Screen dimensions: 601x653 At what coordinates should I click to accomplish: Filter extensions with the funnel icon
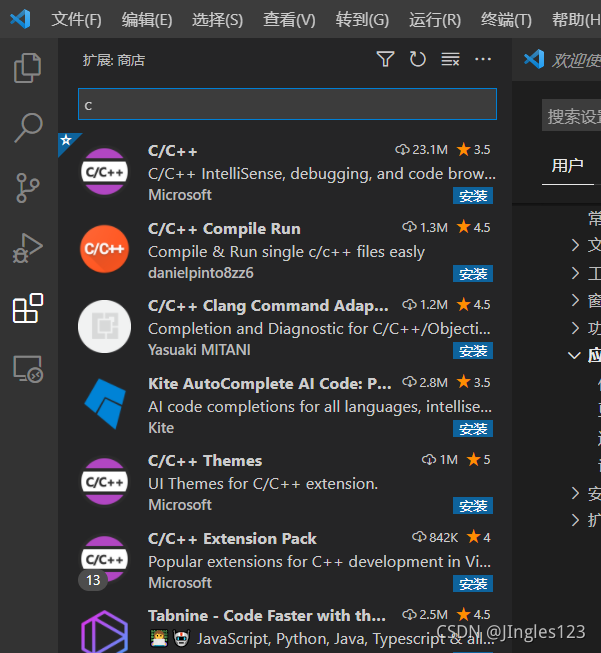tap(385, 59)
